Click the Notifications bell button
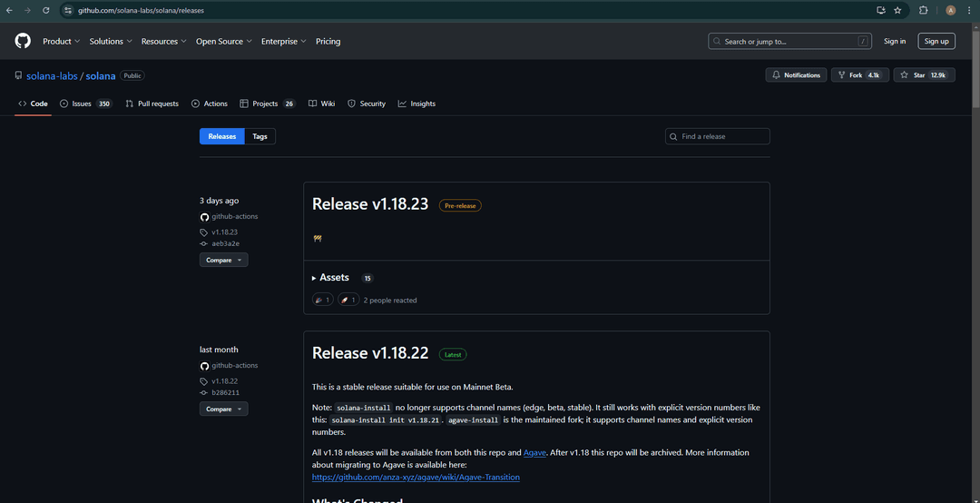 [796, 75]
